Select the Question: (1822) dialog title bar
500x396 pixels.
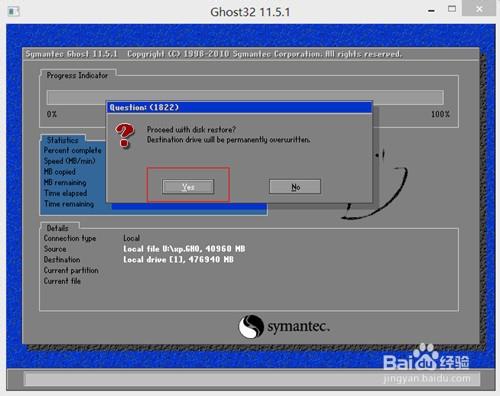(x=239, y=107)
